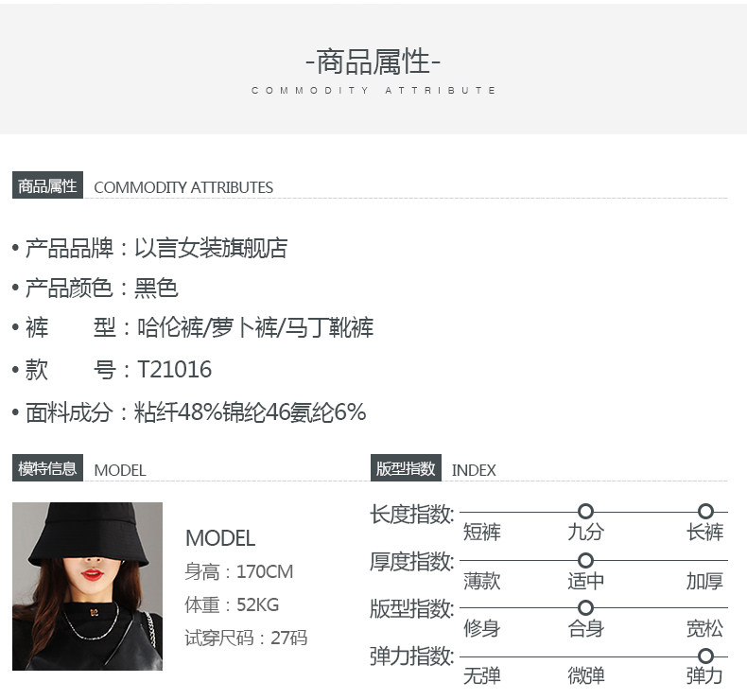Screen dimensions: 747x700
Task: Click the style number T21016
Action: [174, 370]
